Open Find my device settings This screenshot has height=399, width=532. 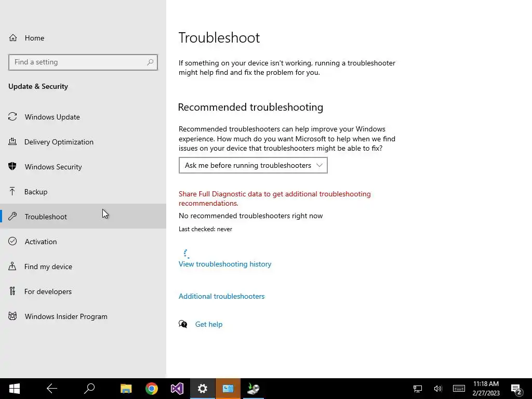click(x=83, y=267)
